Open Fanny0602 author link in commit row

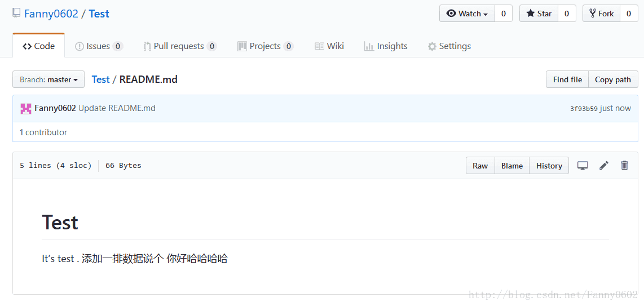point(55,108)
